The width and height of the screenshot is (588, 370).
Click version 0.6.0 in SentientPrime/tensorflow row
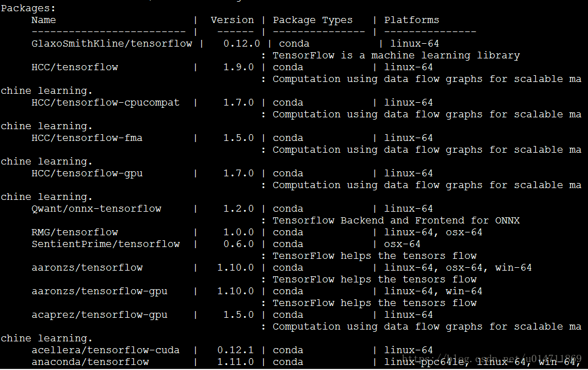pyautogui.click(x=238, y=244)
